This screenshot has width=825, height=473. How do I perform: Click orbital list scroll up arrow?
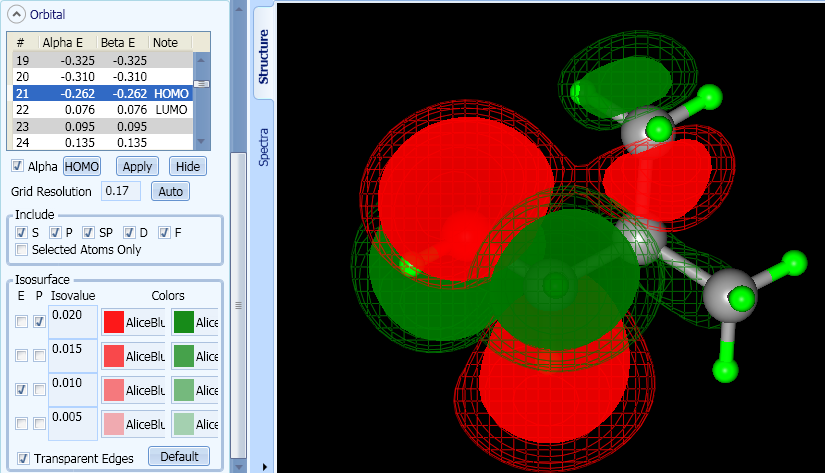(202, 60)
